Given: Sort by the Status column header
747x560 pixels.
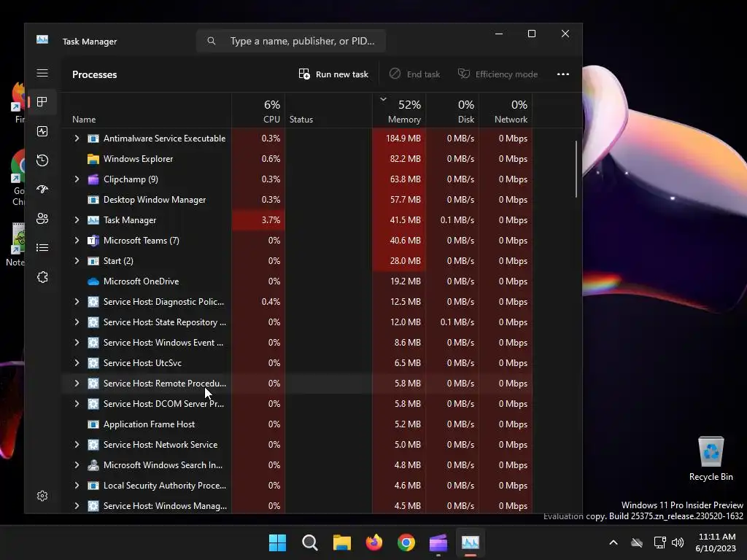Looking at the screenshot, I should 328,111.
